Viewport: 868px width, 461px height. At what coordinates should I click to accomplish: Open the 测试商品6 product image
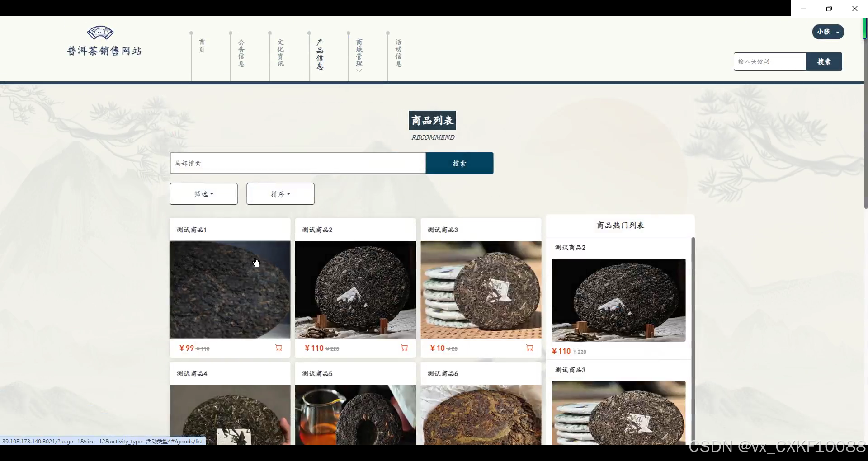click(x=481, y=415)
